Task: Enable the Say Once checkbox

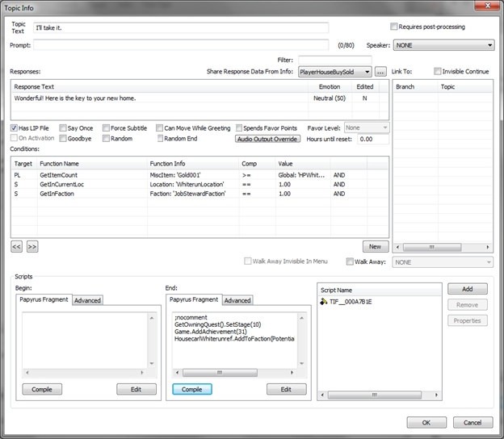Action: click(x=62, y=128)
